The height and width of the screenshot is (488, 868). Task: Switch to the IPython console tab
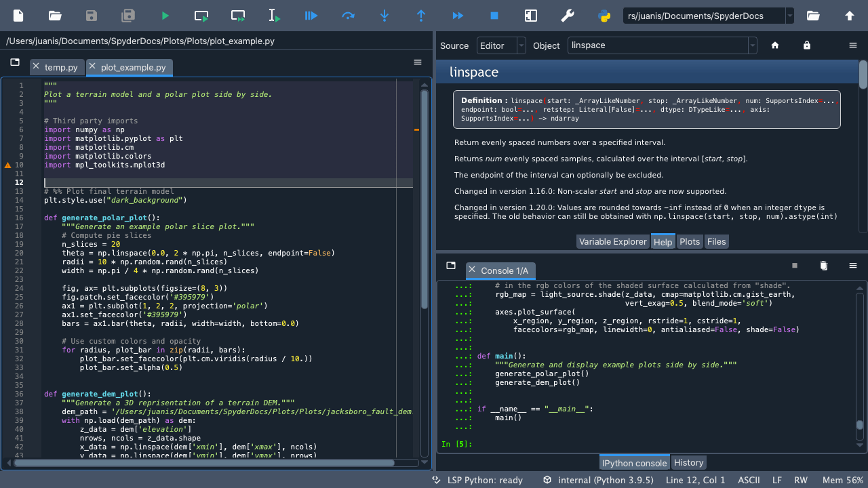point(635,463)
